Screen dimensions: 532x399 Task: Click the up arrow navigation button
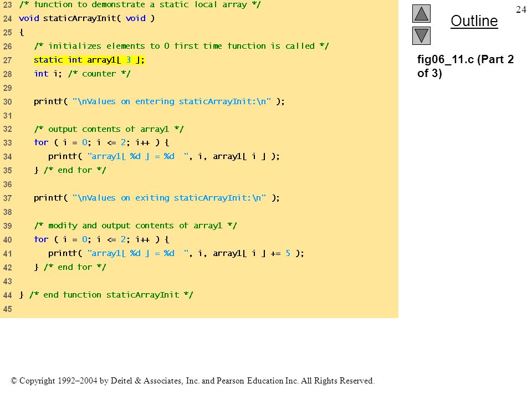[x=421, y=13]
